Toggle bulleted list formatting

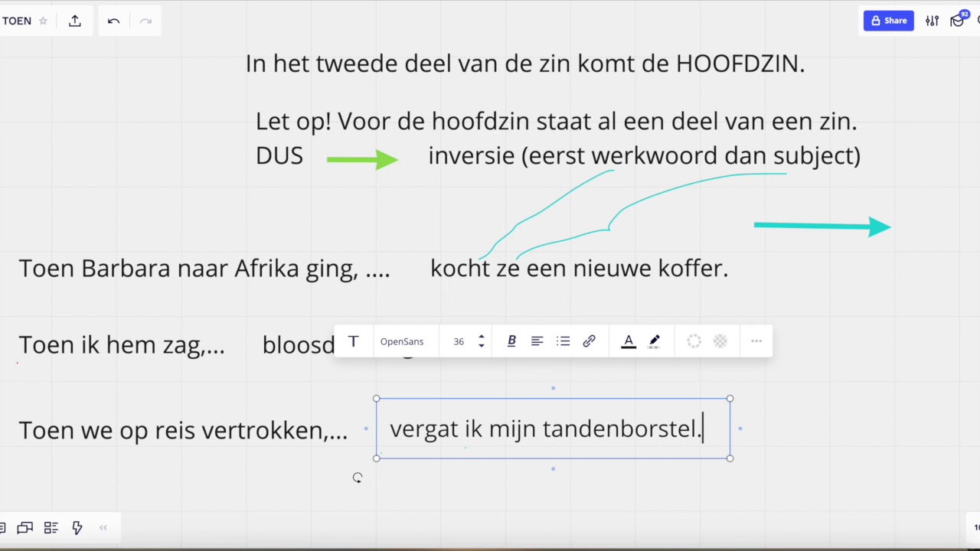point(563,341)
